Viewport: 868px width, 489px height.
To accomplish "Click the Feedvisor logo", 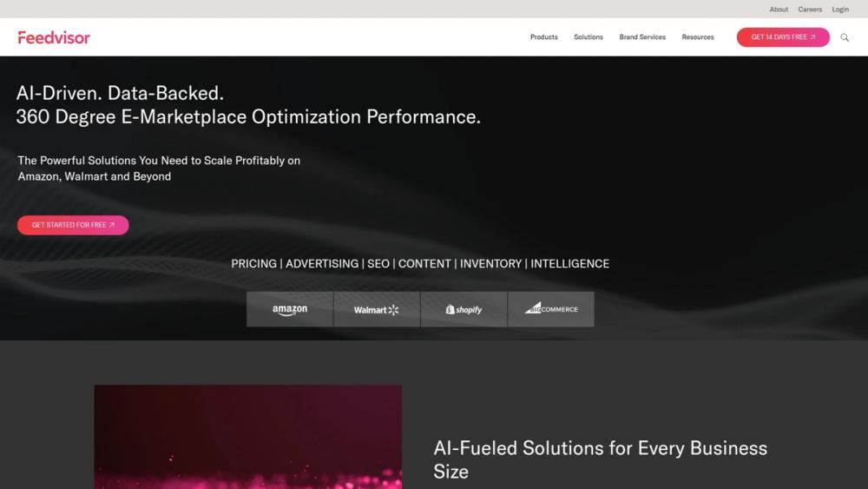I will point(54,37).
